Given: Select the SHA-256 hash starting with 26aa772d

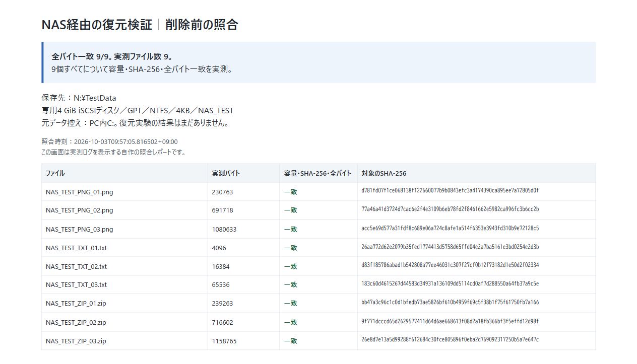Looking at the screenshot, I should click(x=450, y=247).
